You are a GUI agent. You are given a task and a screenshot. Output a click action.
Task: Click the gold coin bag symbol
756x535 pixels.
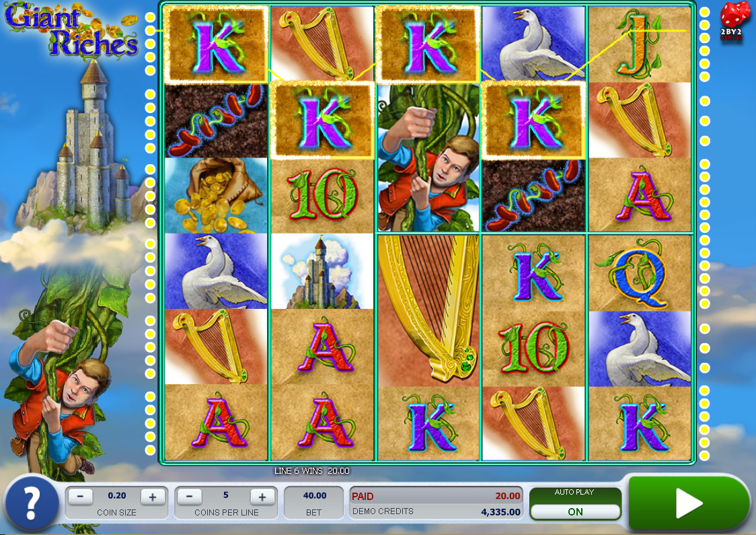click(x=216, y=195)
